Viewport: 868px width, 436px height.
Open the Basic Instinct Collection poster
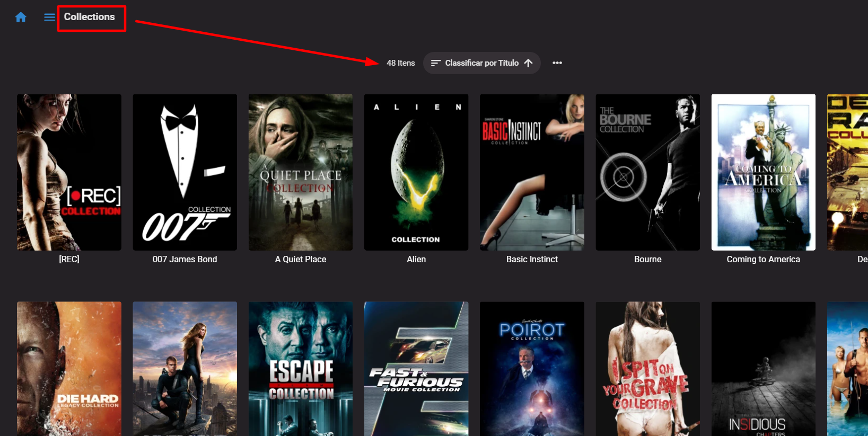532,172
